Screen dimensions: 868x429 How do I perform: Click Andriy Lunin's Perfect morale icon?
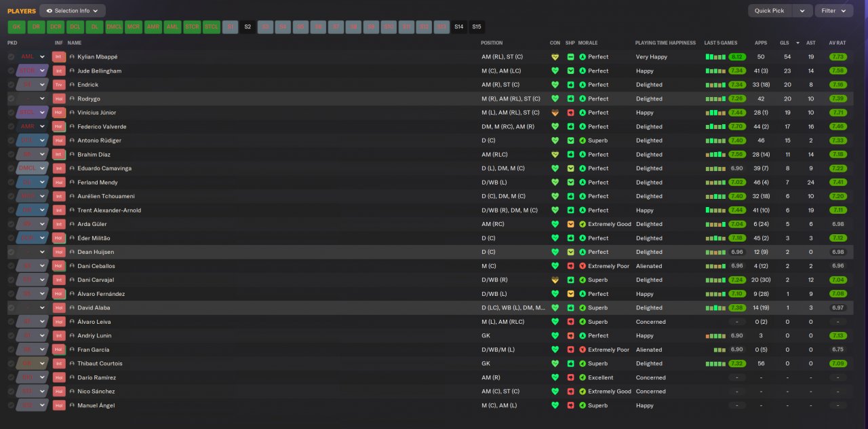(x=583, y=335)
